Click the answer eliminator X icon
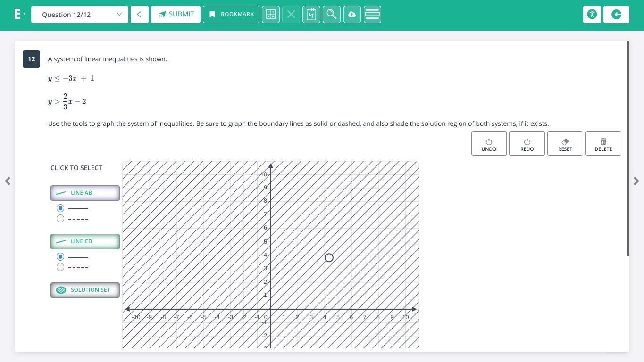Screen dimensions: 644x362 point(291,15)
